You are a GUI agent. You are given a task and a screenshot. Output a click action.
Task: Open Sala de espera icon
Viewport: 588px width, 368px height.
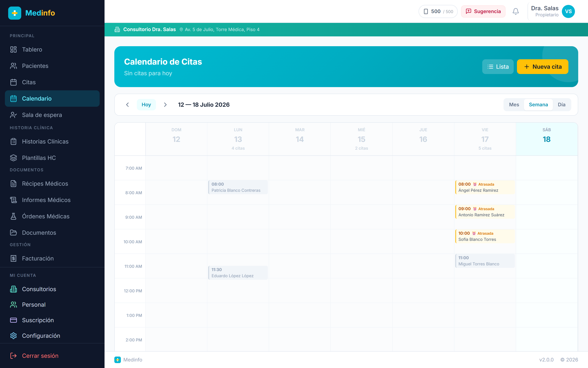point(13,115)
